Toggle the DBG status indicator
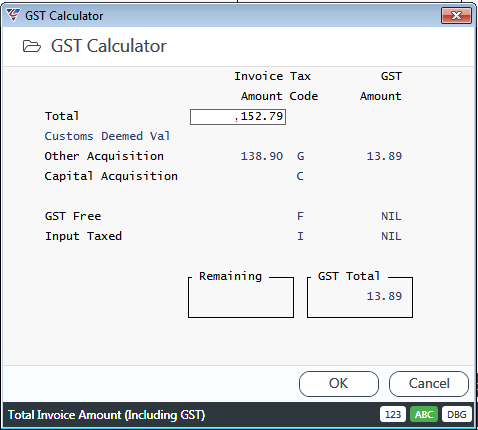Viewport: 478px width, 430px height. pyautogui.click(x=456, y=414)
